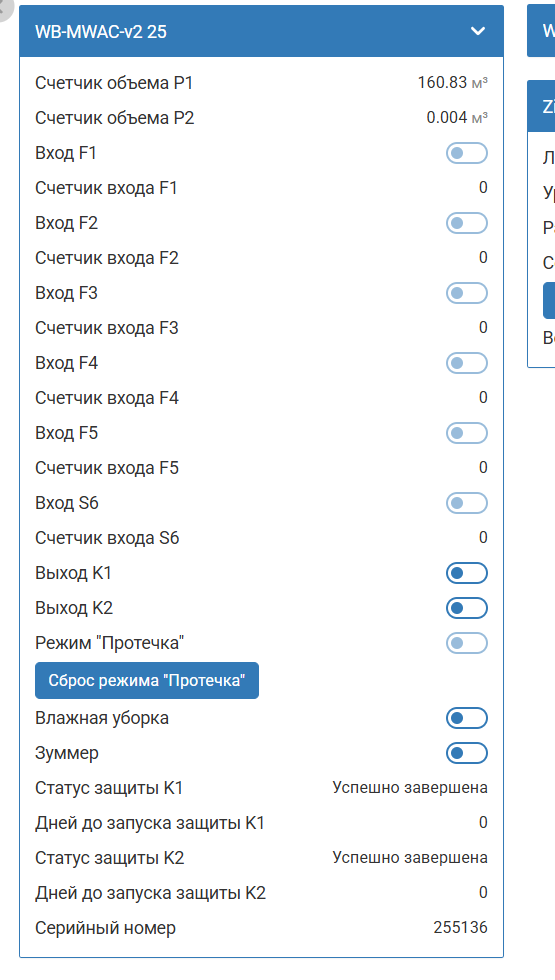Click the Влажная уборка label
555x980 pixels.
pyautogui.click(x=102, y=718)
